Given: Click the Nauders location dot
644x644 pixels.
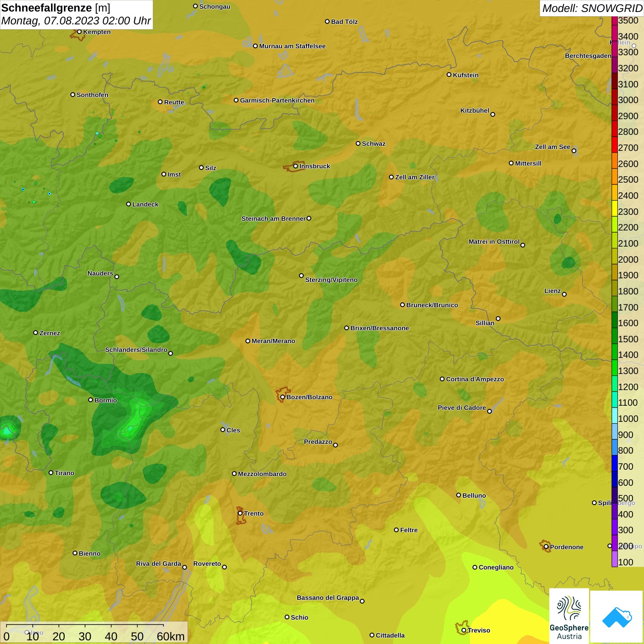Looking at the screenshot, I should pos(117,276).
